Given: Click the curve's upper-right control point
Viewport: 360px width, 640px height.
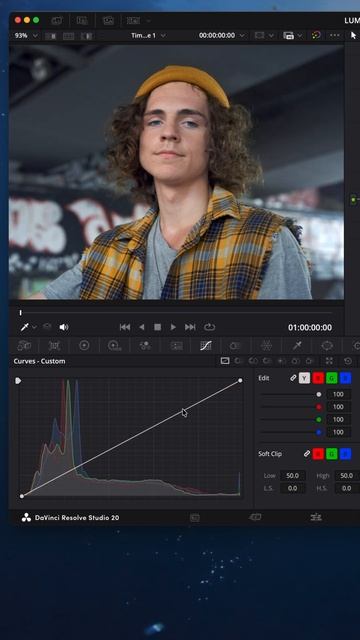Looking at the screenshot, I should [240, 380].
